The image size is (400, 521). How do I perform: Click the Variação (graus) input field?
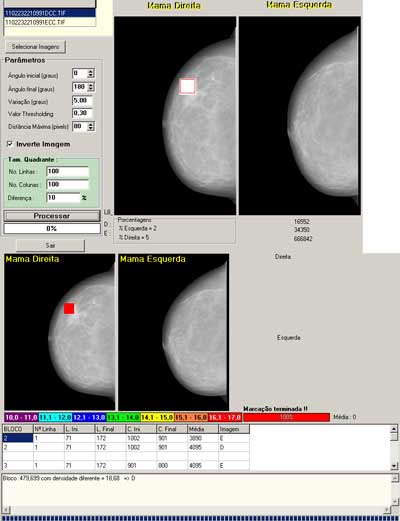click(82, 100)
